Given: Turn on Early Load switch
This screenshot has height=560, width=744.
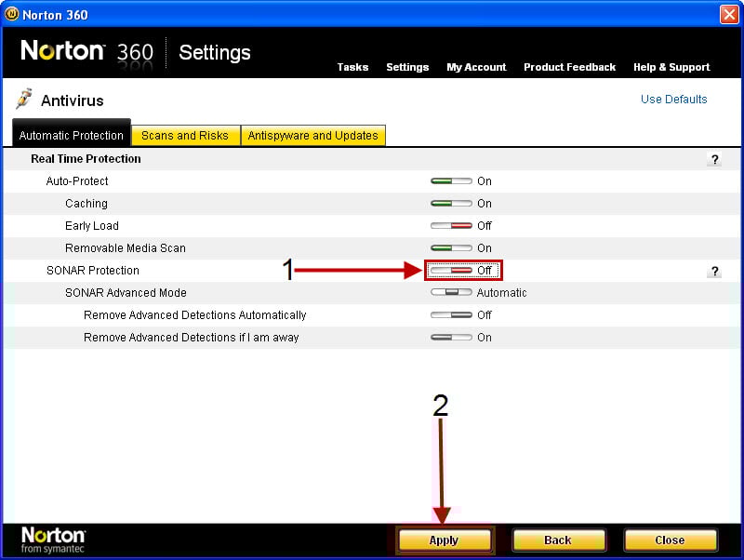Looking at the screenshot, I should [x=451, y=225].
